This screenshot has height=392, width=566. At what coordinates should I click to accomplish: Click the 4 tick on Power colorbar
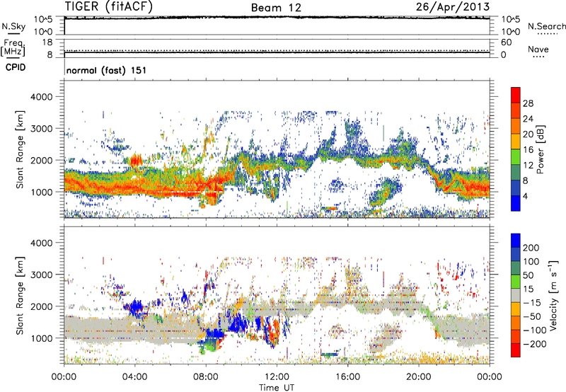(x=526, y=196)
